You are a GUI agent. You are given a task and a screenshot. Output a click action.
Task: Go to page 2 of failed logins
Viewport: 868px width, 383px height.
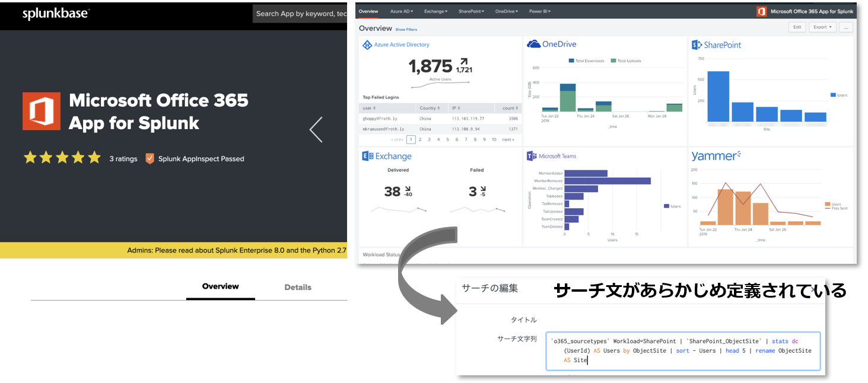coord(420,139)
